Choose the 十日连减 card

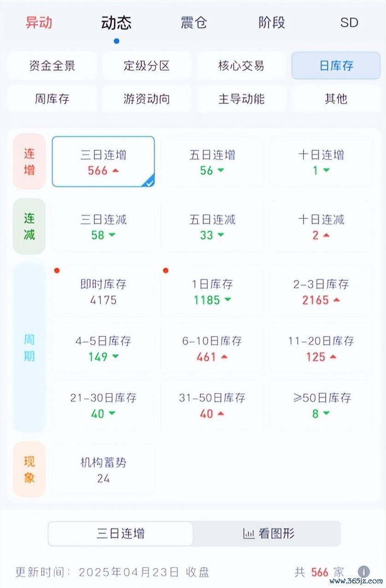click(x=321, y=226)
